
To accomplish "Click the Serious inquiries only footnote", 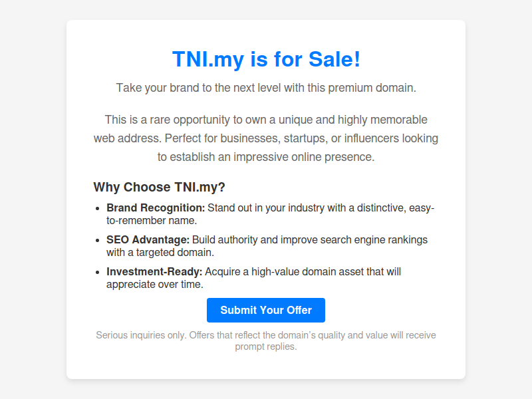I will pos(266,340).
